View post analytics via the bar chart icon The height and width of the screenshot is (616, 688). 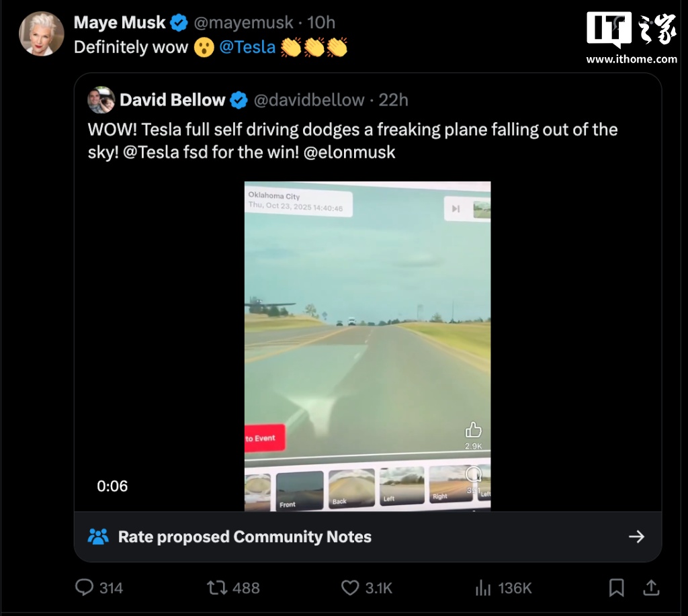[482, 588]
